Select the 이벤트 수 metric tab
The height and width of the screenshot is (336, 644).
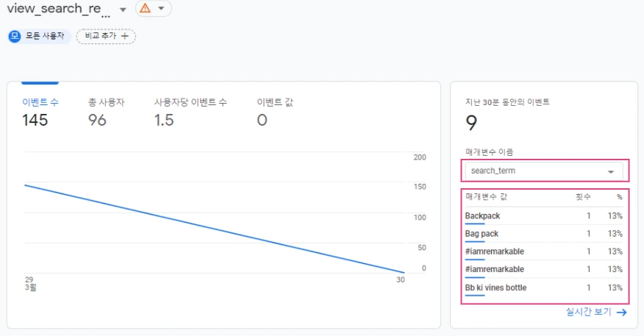tap(40, 112)
